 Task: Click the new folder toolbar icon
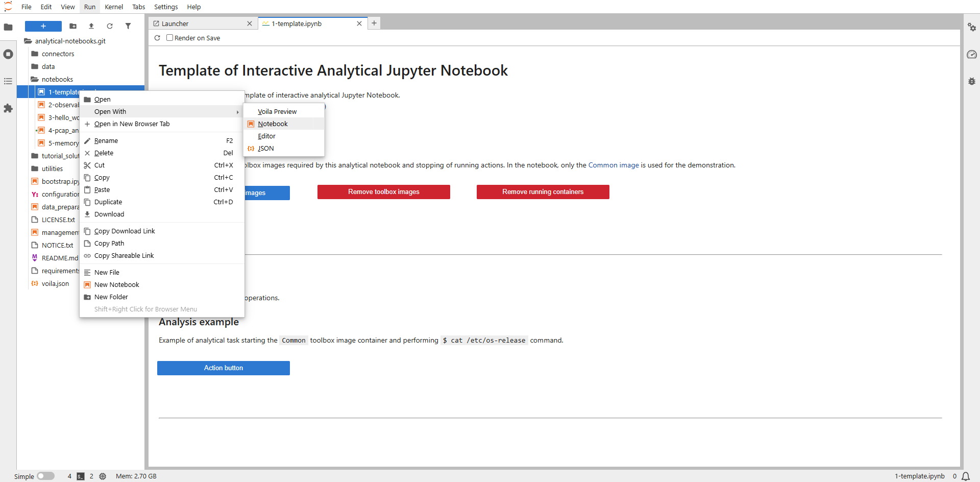73,26
